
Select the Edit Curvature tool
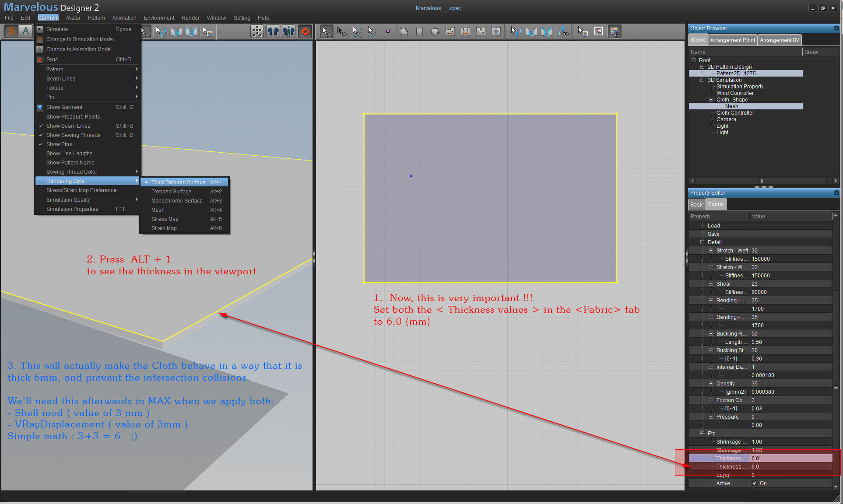(357, 31)
